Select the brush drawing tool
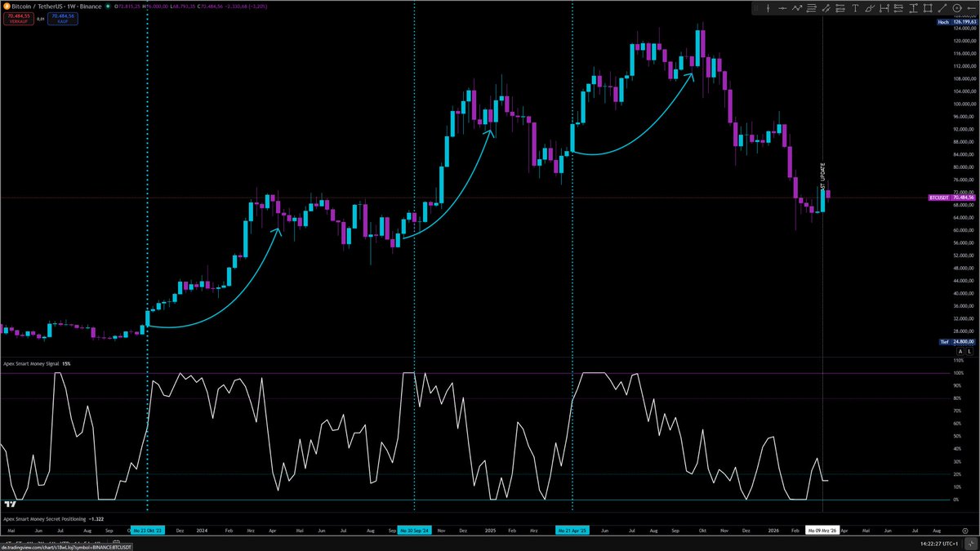 coord(870,8)
